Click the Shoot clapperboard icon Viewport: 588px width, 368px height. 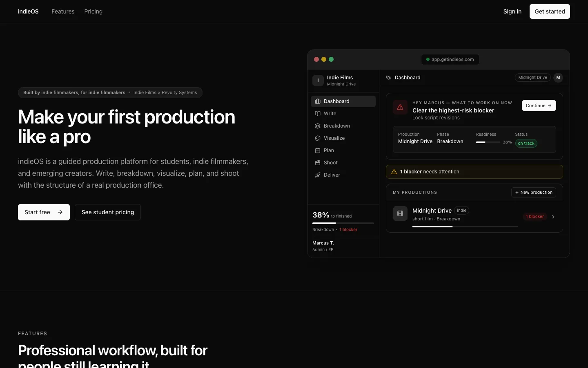pyautogui.click(x=318, y=163)
